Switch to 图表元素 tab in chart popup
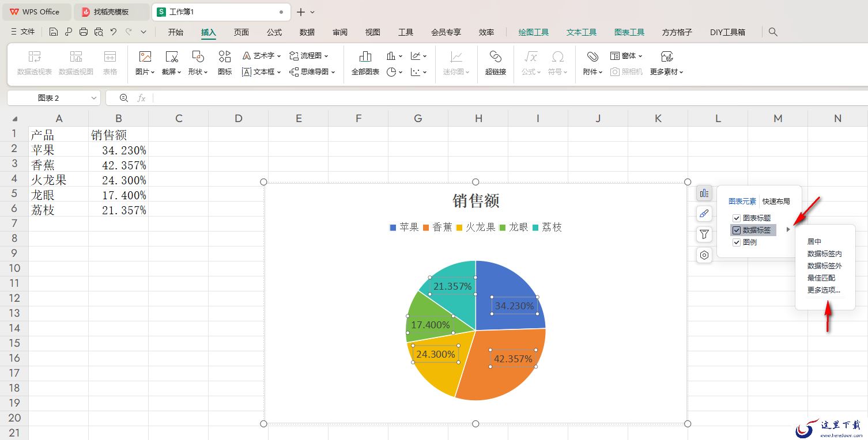This screenshot has width=868, height=440. [x=742, y=202]
